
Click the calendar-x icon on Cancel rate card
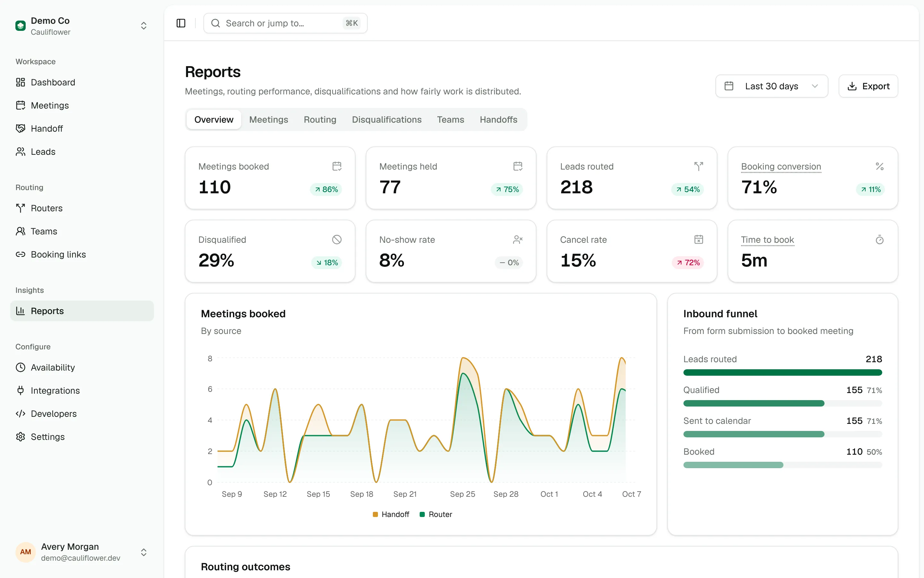pos(699,240)
